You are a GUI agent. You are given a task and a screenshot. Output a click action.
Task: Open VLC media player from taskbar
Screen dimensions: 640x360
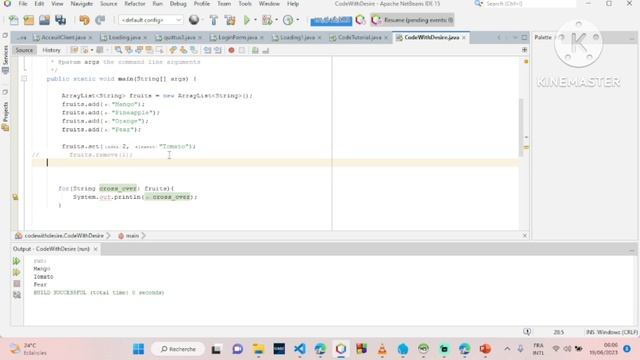[x=382, y=349]
